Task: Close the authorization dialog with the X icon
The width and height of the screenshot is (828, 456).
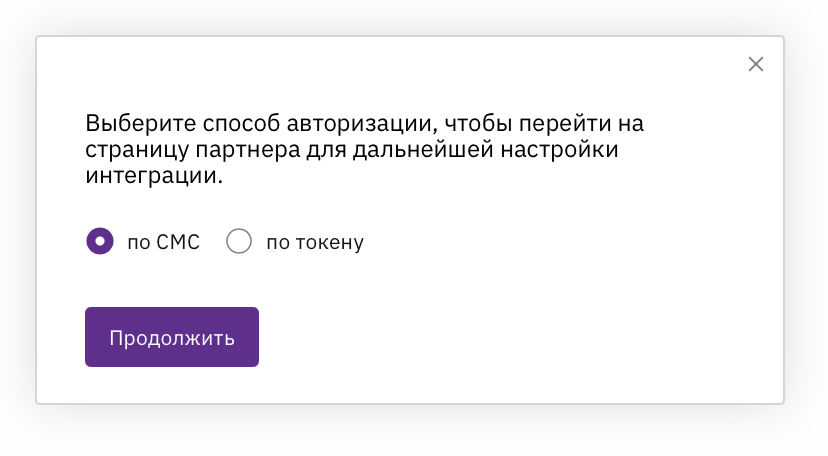Action: tap(756, 64)
